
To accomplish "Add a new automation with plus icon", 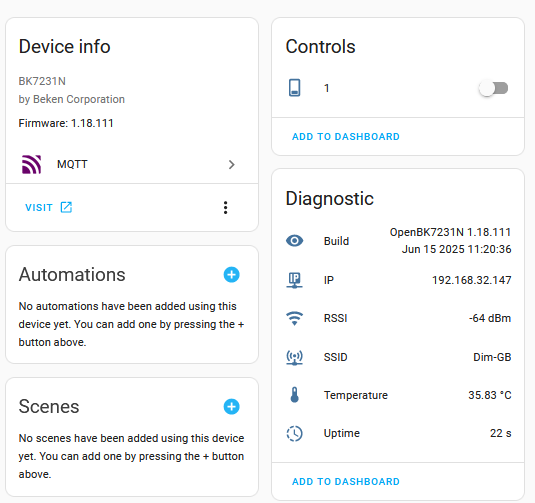I will [231, 275].
